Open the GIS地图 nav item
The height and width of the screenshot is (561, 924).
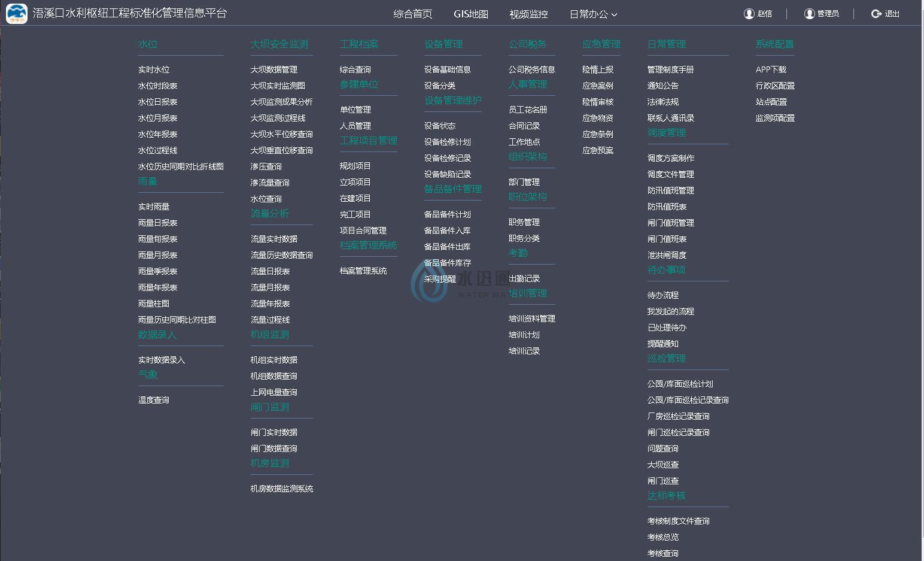tap(471, 14)
